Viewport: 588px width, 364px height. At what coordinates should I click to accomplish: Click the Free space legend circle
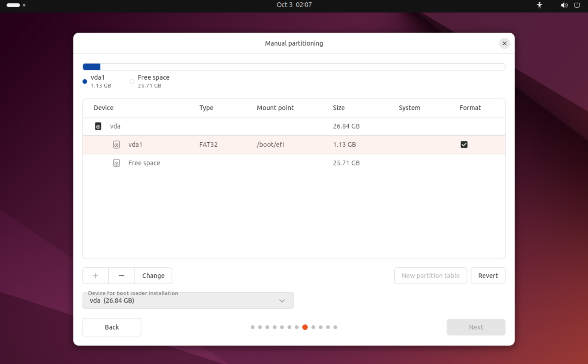point(132,81)
